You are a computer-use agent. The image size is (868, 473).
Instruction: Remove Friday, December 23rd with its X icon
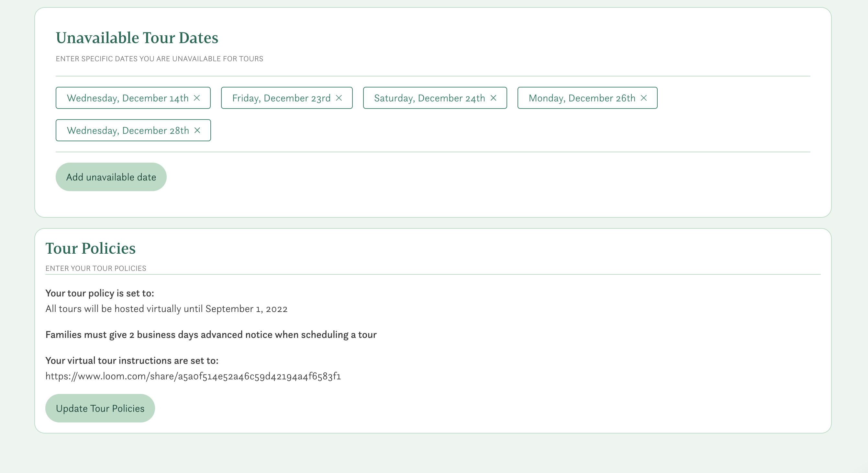click(339, 98)
